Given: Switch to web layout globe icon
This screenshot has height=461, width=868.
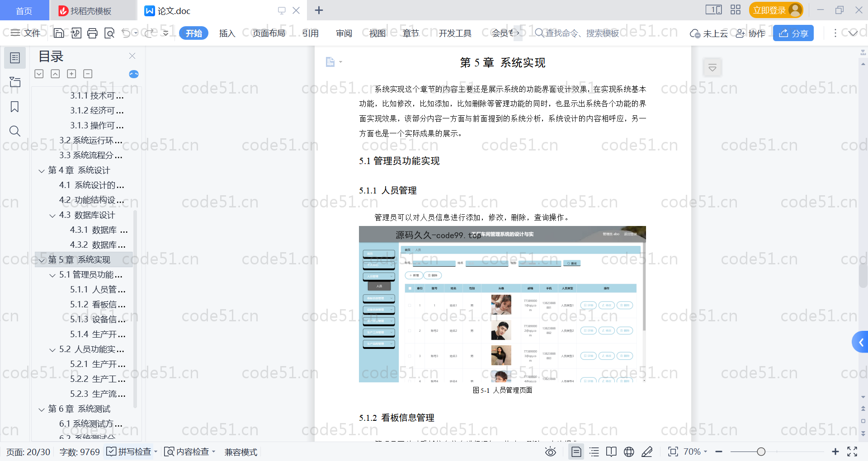Looking at the screenshot, I should pos(629,452).
